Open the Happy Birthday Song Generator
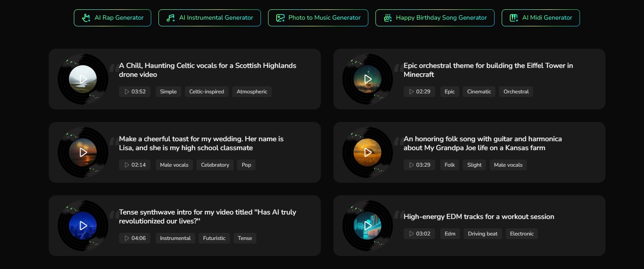Image resolution: width=644 pixels, height=269 pixels. (x=435, y=18)
